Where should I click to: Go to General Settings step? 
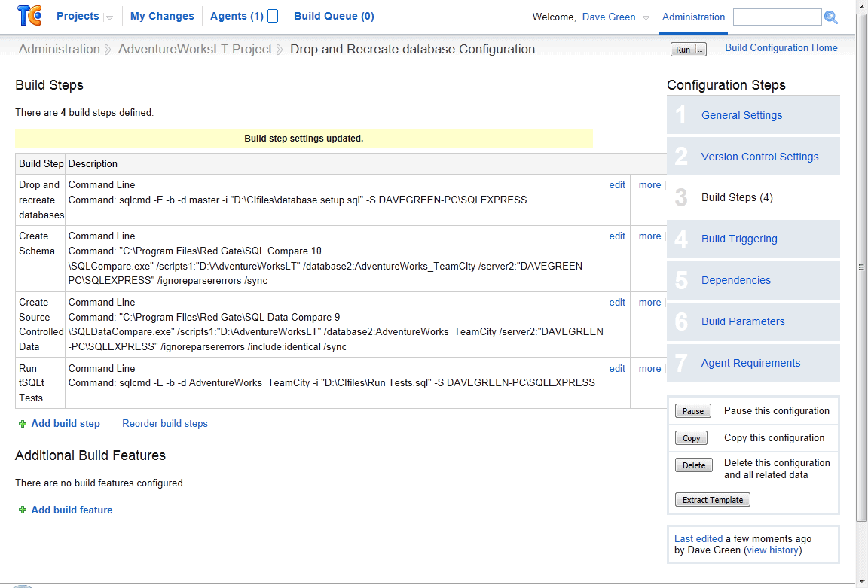pos(741,115)
